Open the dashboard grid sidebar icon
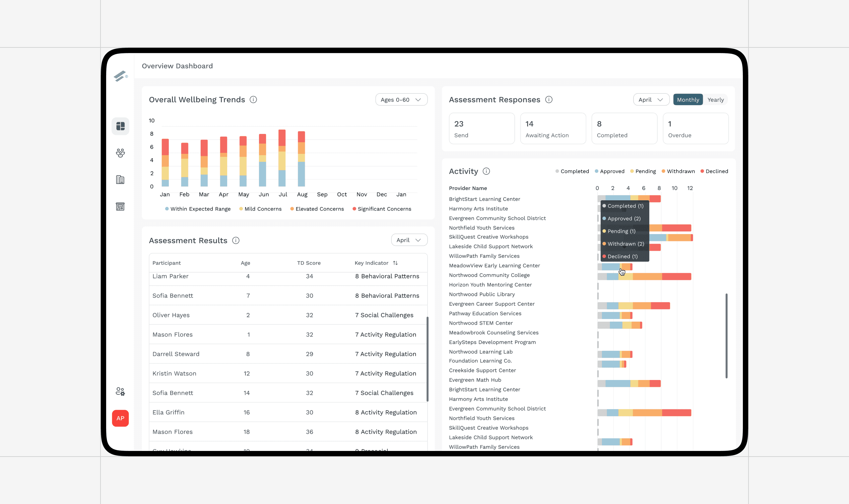Screen dimensions: 849x504 tap(120, 126)
